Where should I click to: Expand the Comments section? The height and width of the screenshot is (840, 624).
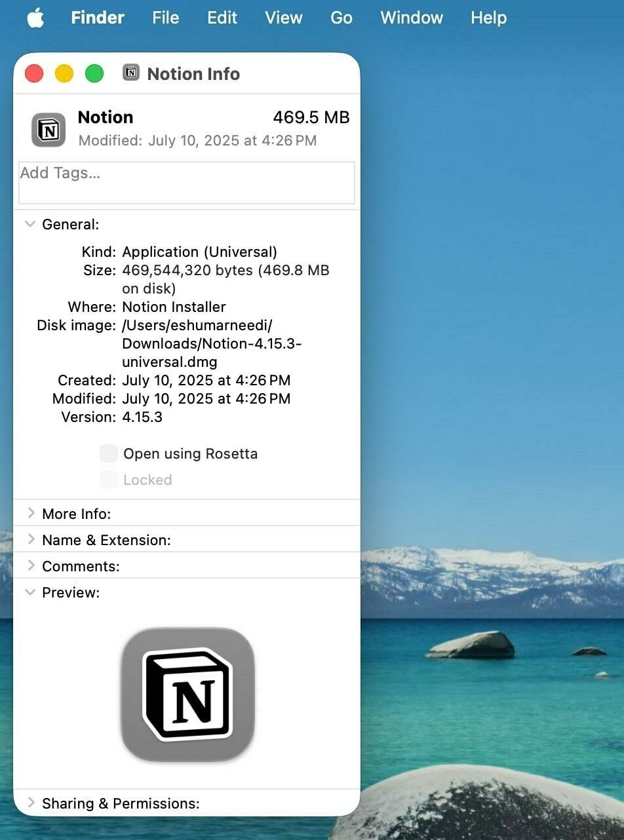tap(30, 565)
